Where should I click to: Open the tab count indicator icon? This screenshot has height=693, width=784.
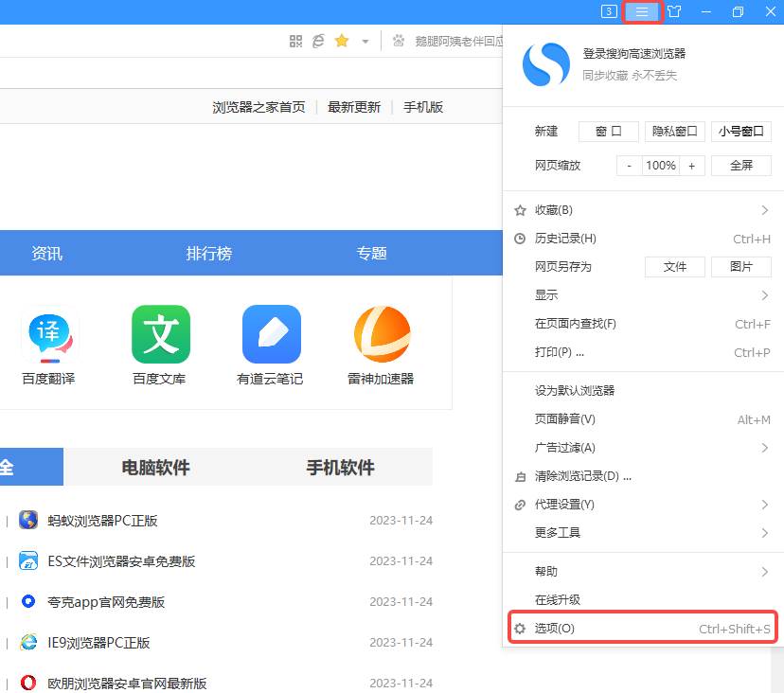tap(609, 11)
